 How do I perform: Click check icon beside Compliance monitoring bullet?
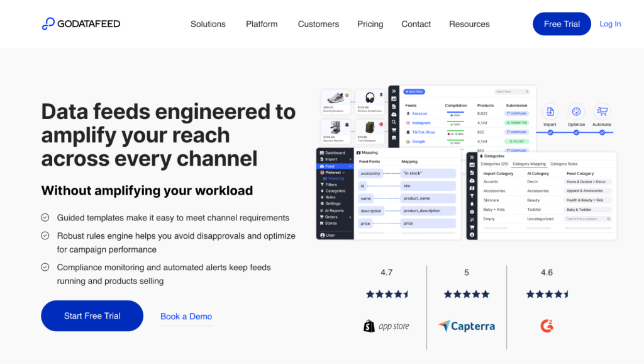45,267
